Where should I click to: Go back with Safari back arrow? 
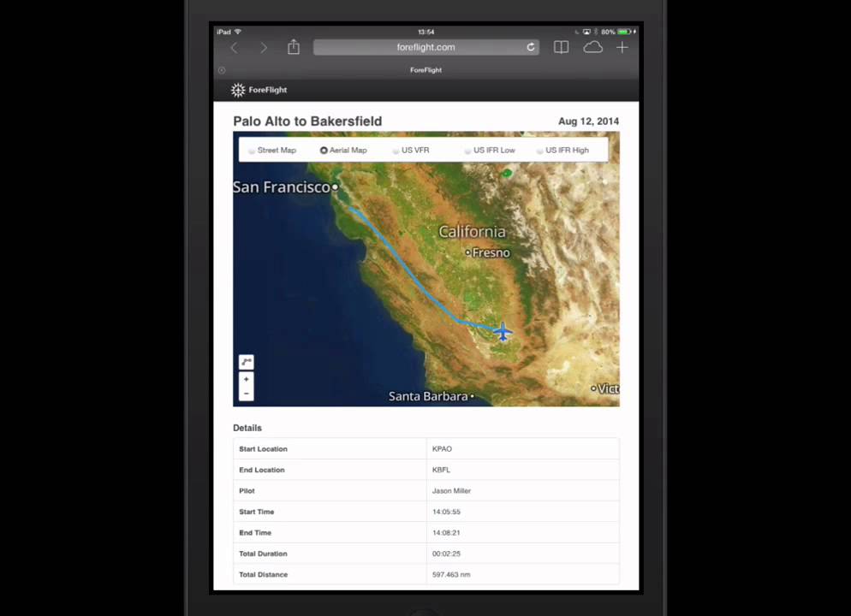(235, 48)
